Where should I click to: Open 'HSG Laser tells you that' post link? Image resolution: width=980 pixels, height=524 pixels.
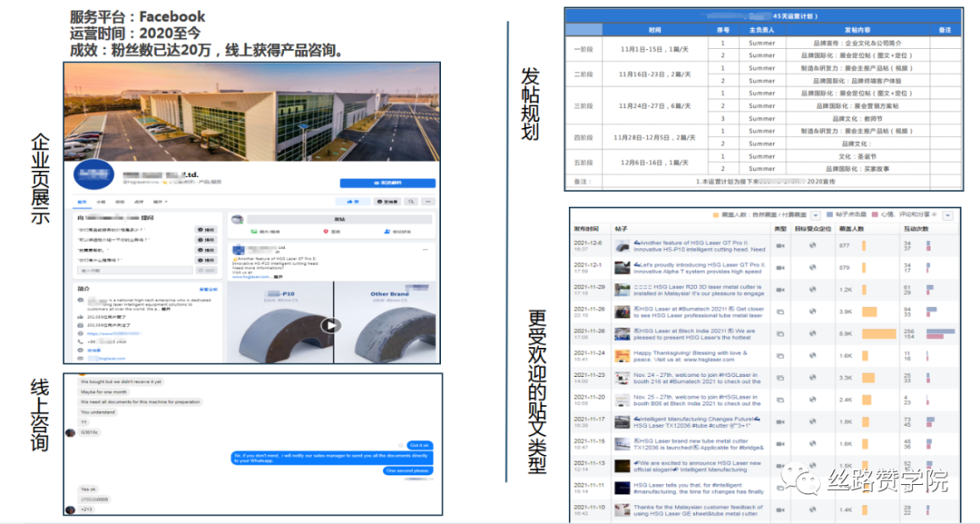[x=699, y=489]
